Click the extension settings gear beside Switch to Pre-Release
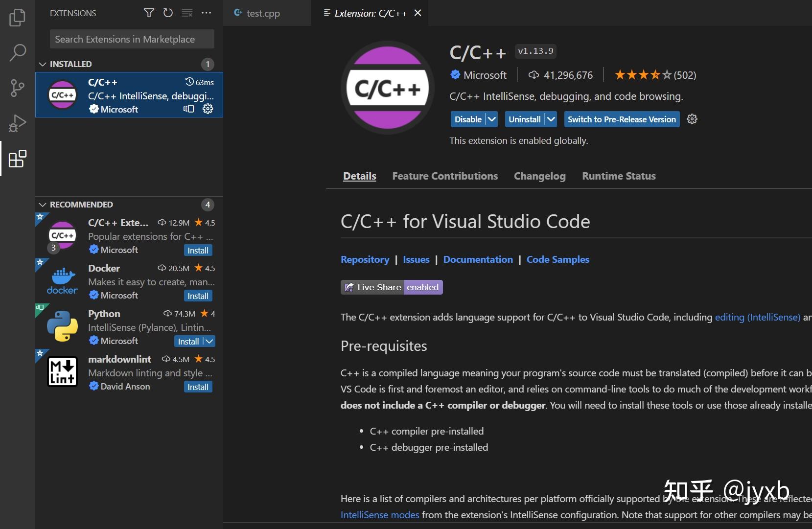 coord(692,119)
